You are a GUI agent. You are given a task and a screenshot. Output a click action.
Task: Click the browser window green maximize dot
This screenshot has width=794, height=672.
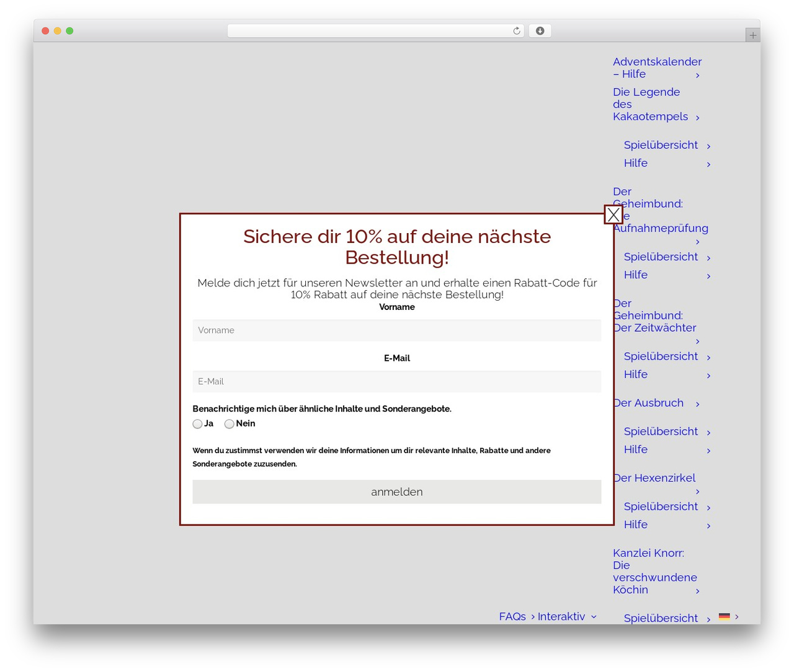tap(69, 31)
